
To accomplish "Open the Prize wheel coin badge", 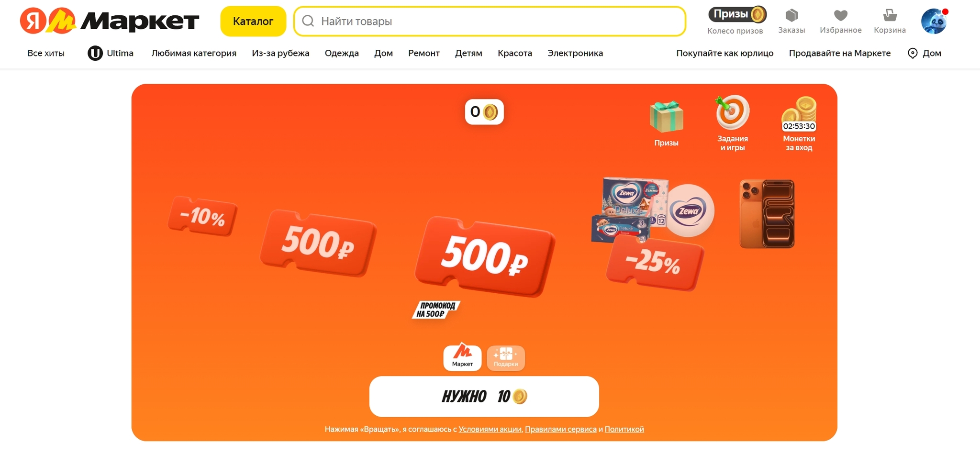I will [737, 14].
